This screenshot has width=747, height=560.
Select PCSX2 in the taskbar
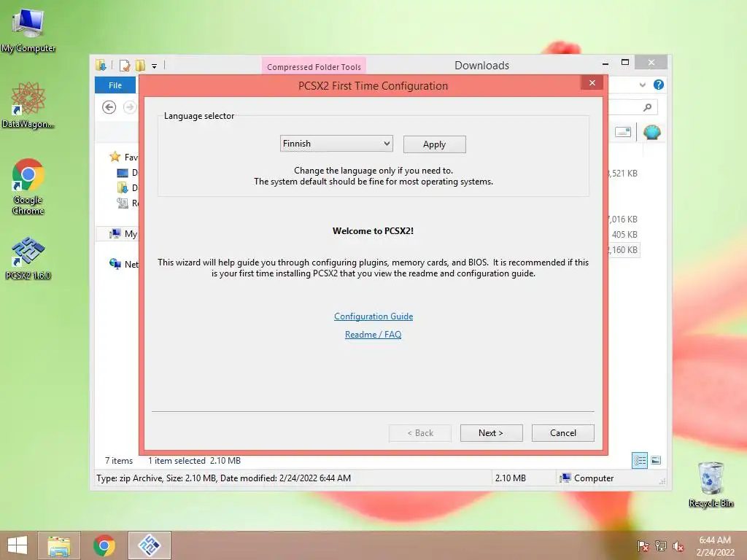coord(149,545)
